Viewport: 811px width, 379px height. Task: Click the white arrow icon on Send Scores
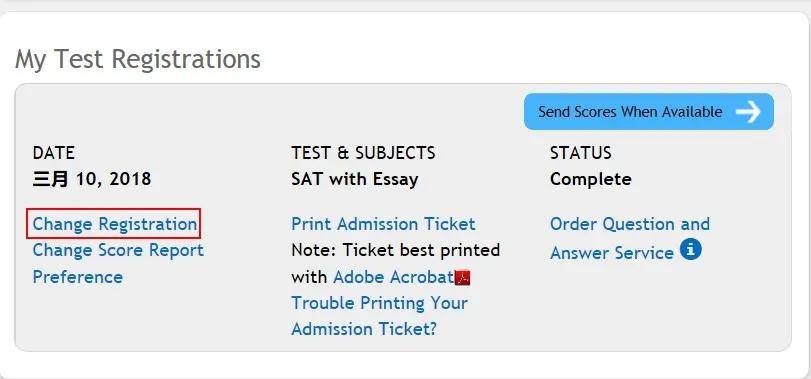748,112
